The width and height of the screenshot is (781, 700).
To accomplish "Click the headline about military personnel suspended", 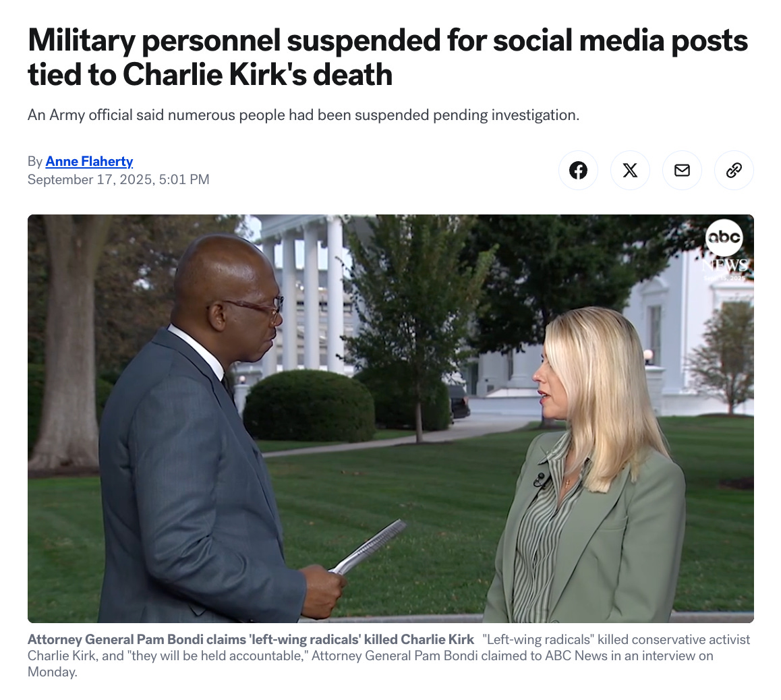I will point(388,57).
